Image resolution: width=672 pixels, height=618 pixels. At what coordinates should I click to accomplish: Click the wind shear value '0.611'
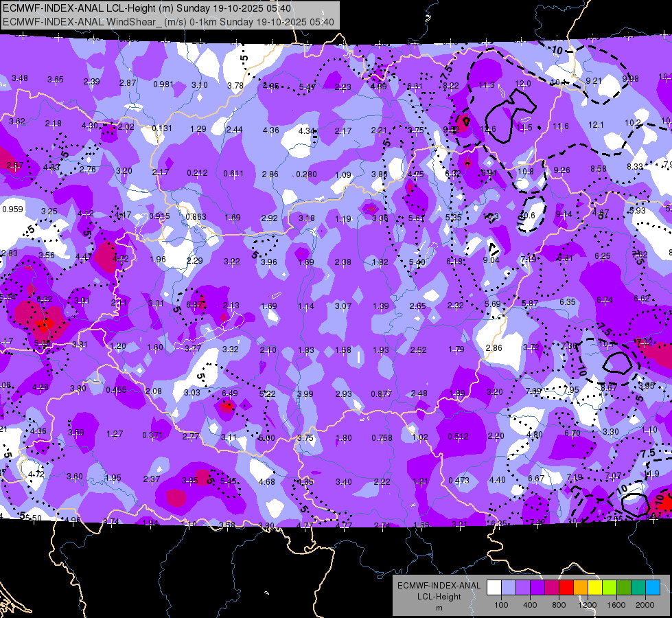coord(233,174)
